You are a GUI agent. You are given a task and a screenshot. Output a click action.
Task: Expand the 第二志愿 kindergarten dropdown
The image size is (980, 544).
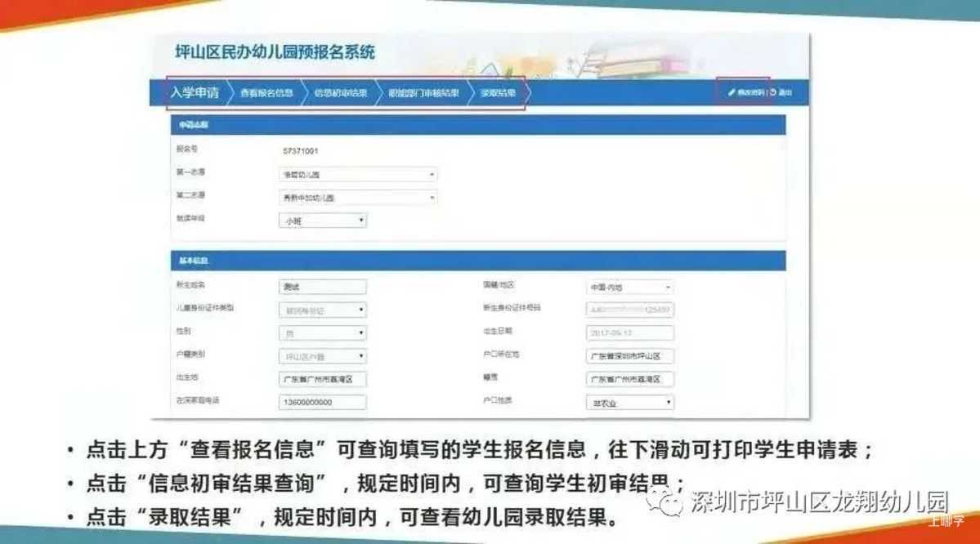(358, 198)
